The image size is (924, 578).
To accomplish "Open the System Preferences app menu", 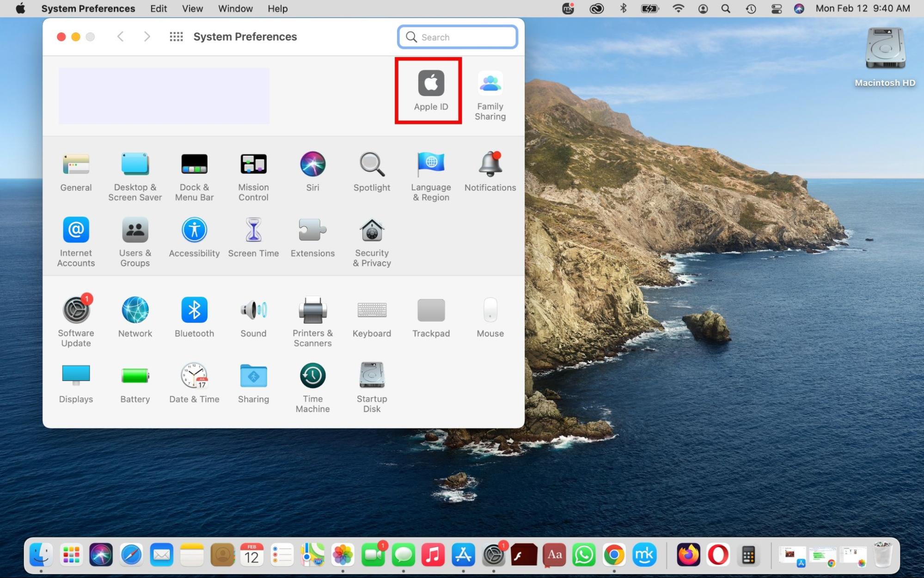I will pyautogui.click(x=88, y=8).
